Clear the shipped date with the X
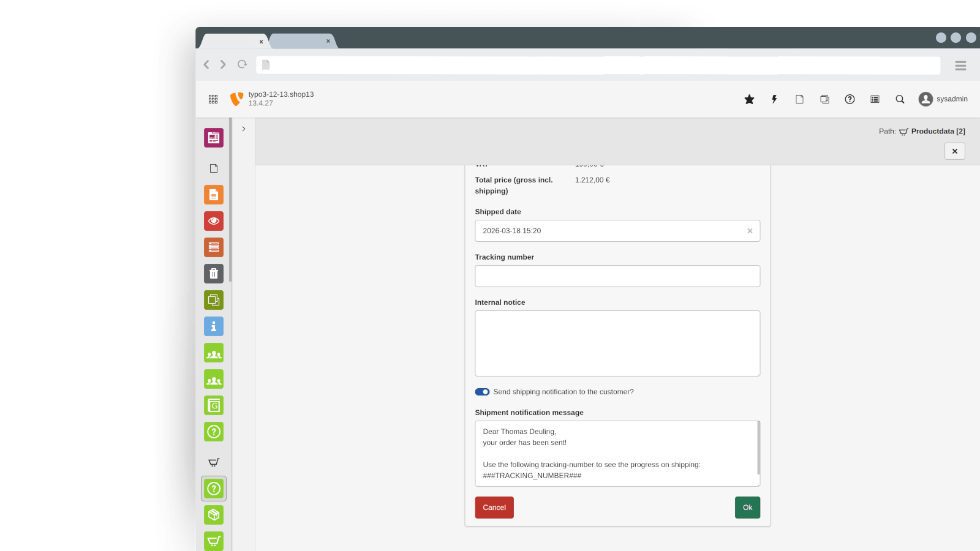Image resolution: width=980 pixels, height=551 pixels. click(x=750, y=231)
